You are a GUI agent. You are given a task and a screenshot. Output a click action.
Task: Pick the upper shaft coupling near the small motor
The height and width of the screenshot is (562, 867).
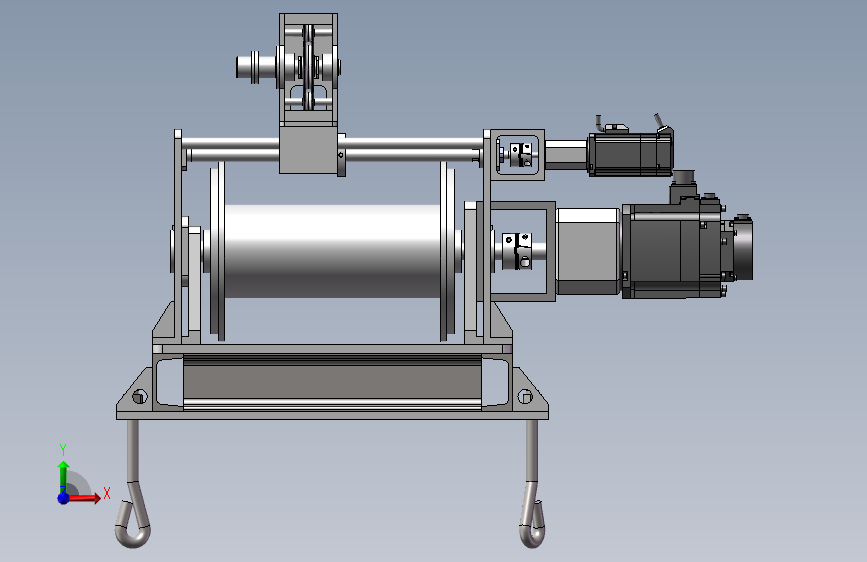[x=521, y=154]
